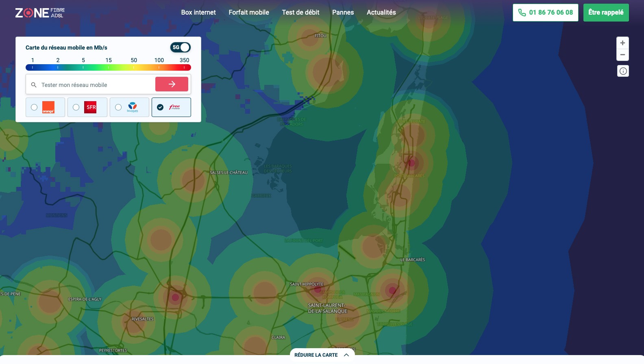Select the Orange radio button
Image resolution: width=644 pixels, height=364 pixels.
(34, 107)
